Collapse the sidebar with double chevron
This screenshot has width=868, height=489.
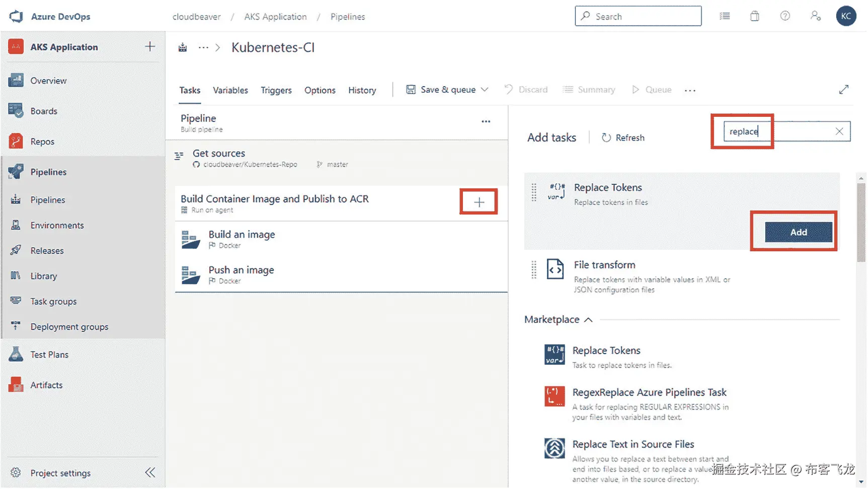pos(150,472)
